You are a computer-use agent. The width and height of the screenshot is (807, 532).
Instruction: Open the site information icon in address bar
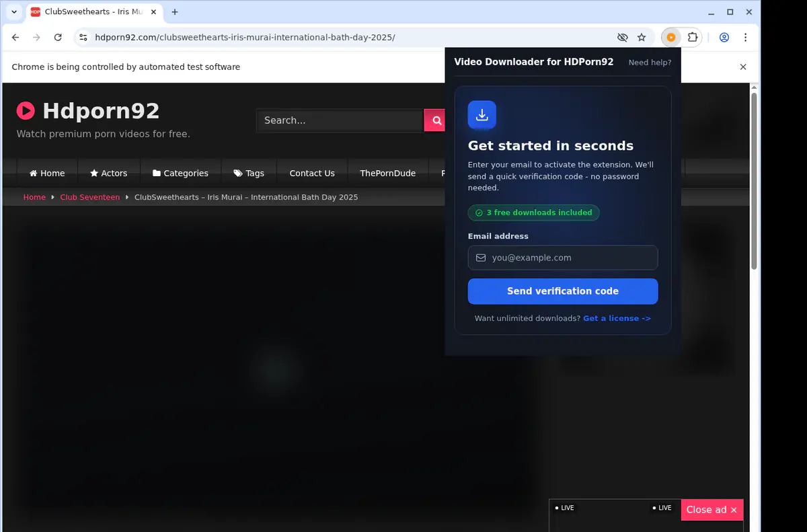point(83,38)
